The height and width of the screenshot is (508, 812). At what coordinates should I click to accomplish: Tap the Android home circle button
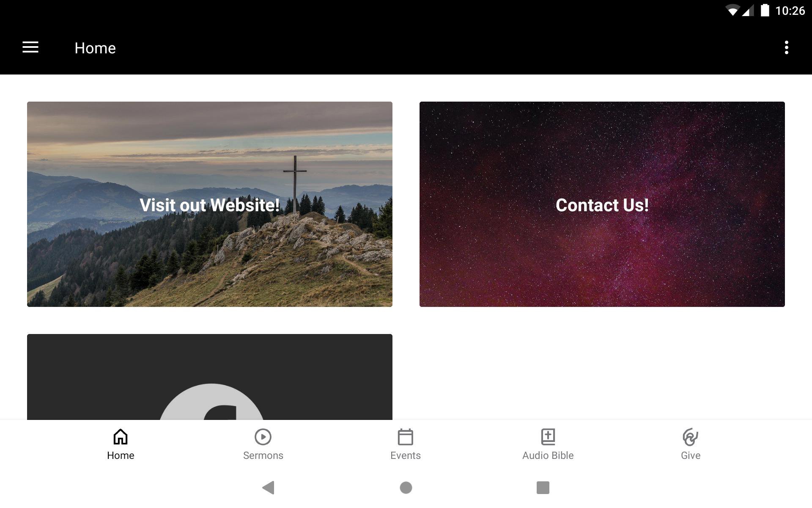click(406, 488)
